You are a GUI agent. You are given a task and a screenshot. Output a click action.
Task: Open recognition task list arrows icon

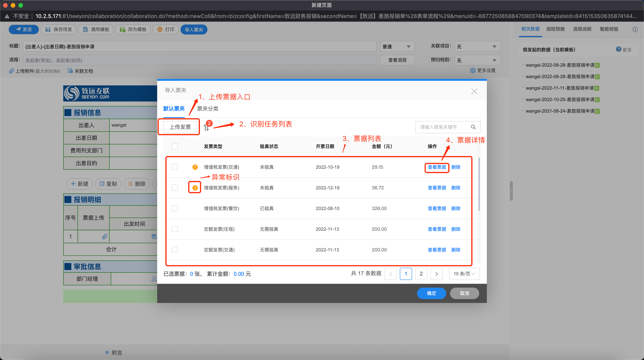[206, 127]
